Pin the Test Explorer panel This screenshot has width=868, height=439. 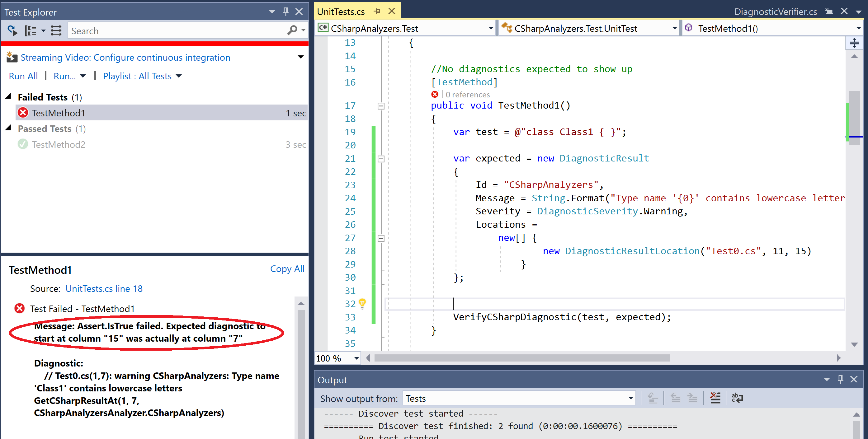(x=286, y=12)
